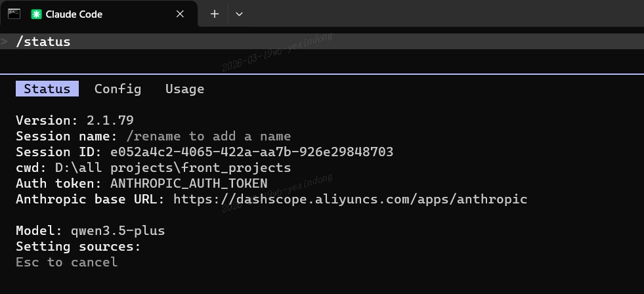644x294 pixels.
Task: Click the /status command input line
Action: [322, 41]
